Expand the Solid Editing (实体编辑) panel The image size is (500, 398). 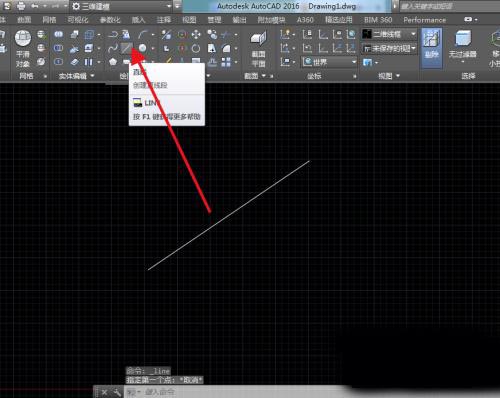[76, 76]
